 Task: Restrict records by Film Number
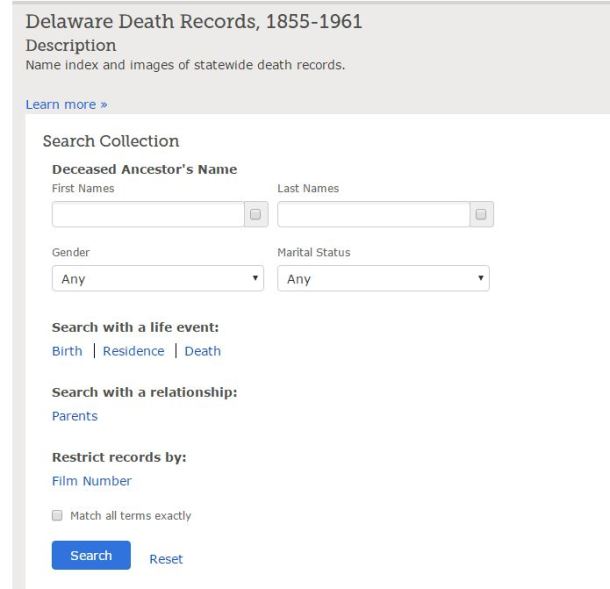coord(91,481)
